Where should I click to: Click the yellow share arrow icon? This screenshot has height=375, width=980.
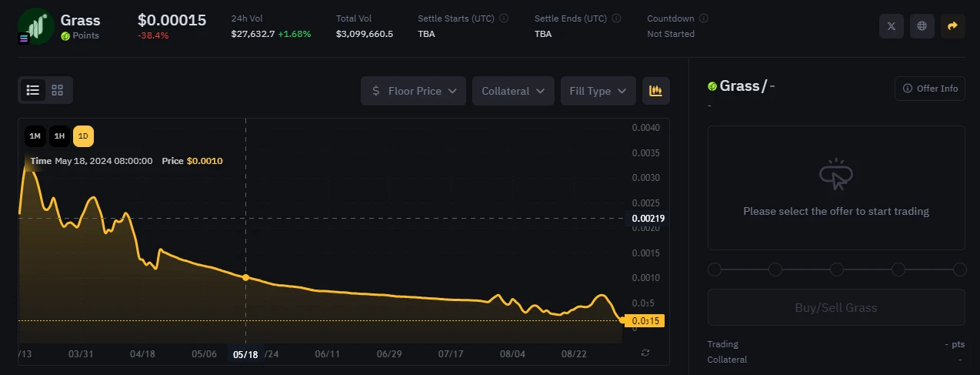pyautogui.click(x=952, y=26)
